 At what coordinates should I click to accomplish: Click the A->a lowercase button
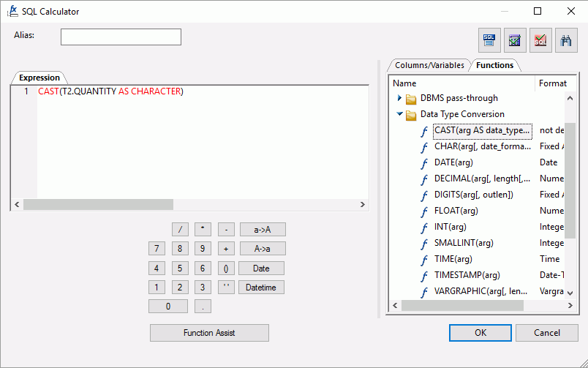coord(263,249)
